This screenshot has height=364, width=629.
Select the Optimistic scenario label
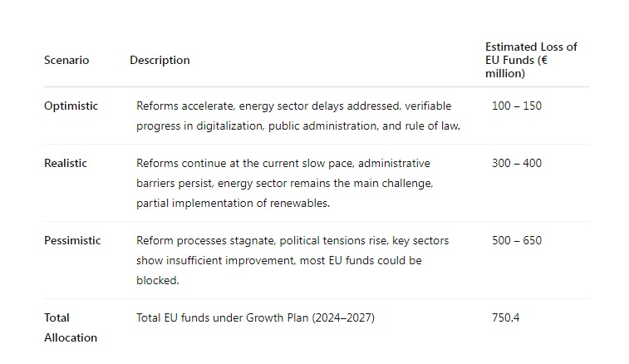(x=71, y=106)
